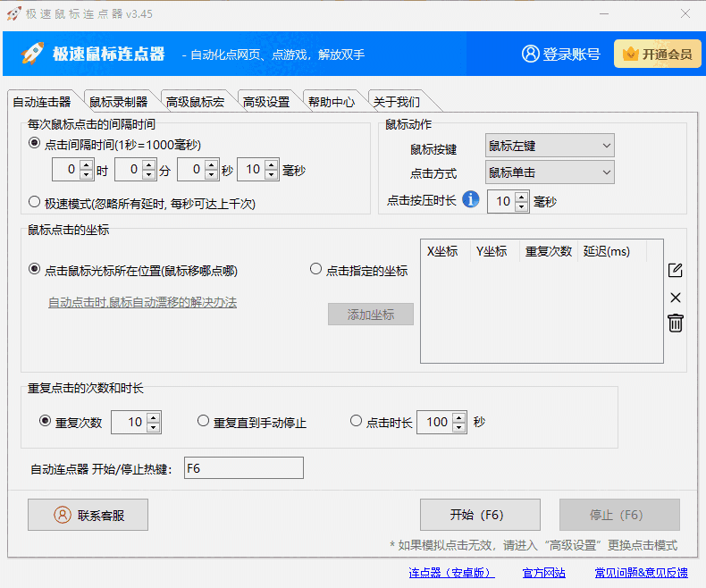The image size is (706, 588).
Task: Open the 自动点击时鼠标自动漂移的解决办法 link
Action: pos(142,303)
